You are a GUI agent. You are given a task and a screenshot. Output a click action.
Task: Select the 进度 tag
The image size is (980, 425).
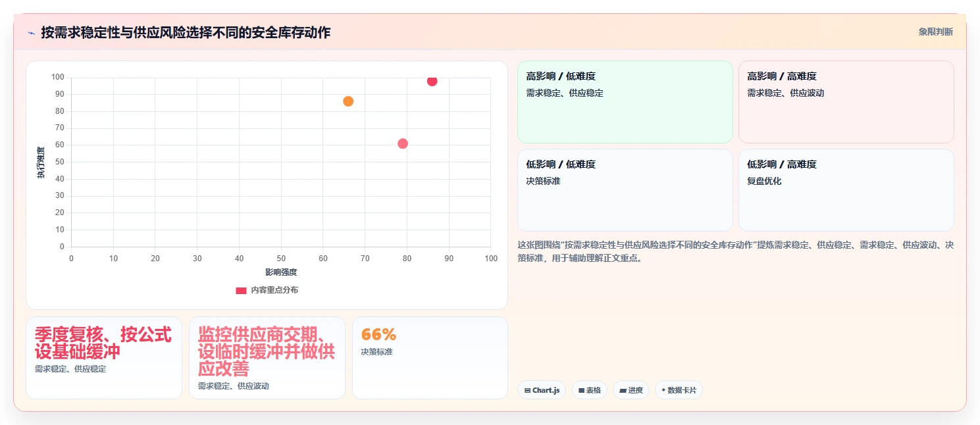click(x=631, y=390)
